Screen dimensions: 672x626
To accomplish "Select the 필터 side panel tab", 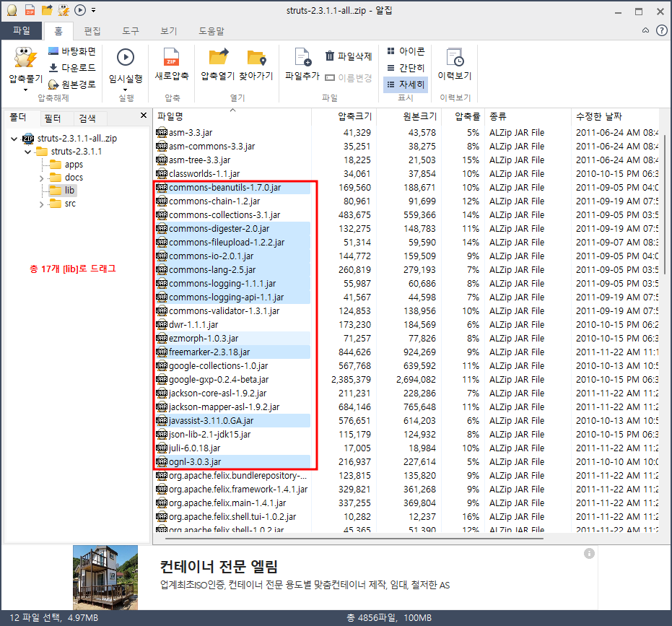I will coord(52,118).
